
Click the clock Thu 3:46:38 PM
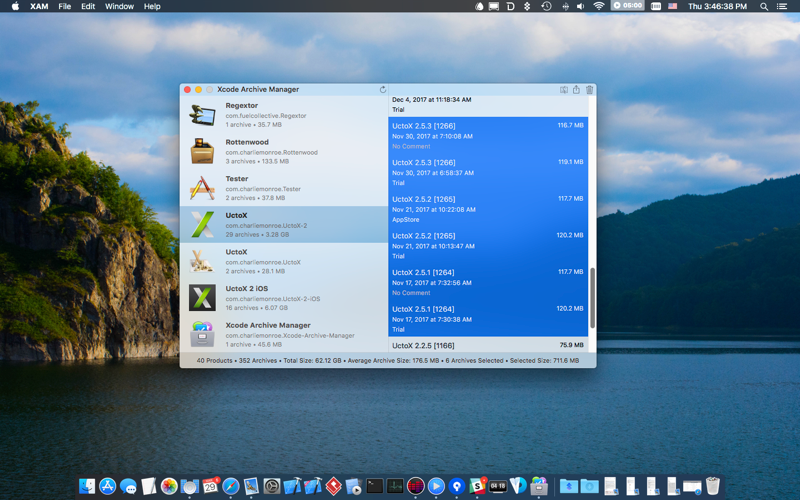717,6
